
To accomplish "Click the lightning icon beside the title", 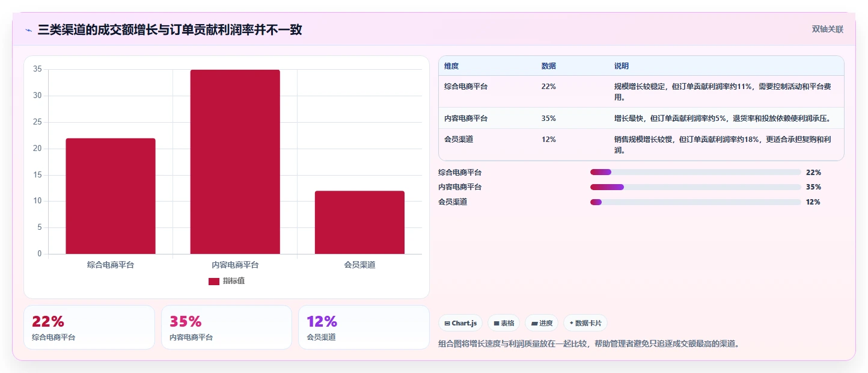I will point(28,30).
